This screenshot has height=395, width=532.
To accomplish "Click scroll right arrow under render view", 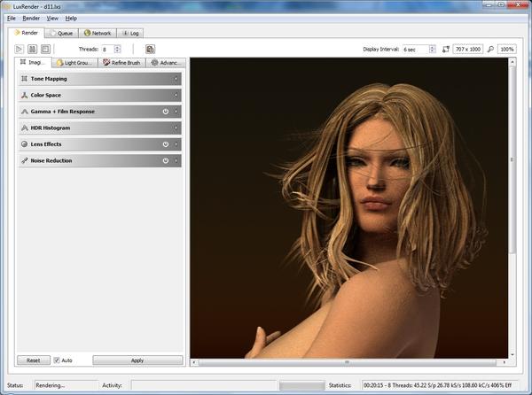I will coord(505,362).
